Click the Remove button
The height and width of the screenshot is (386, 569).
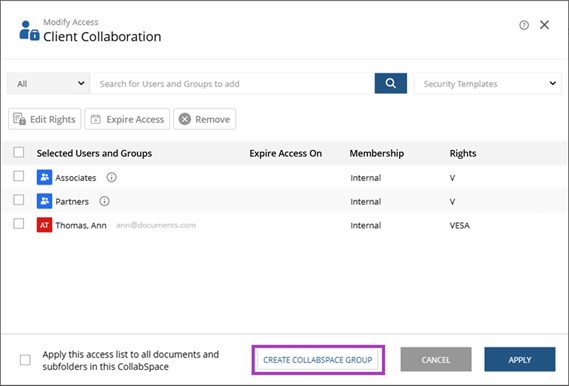click(x=204, y=119)
